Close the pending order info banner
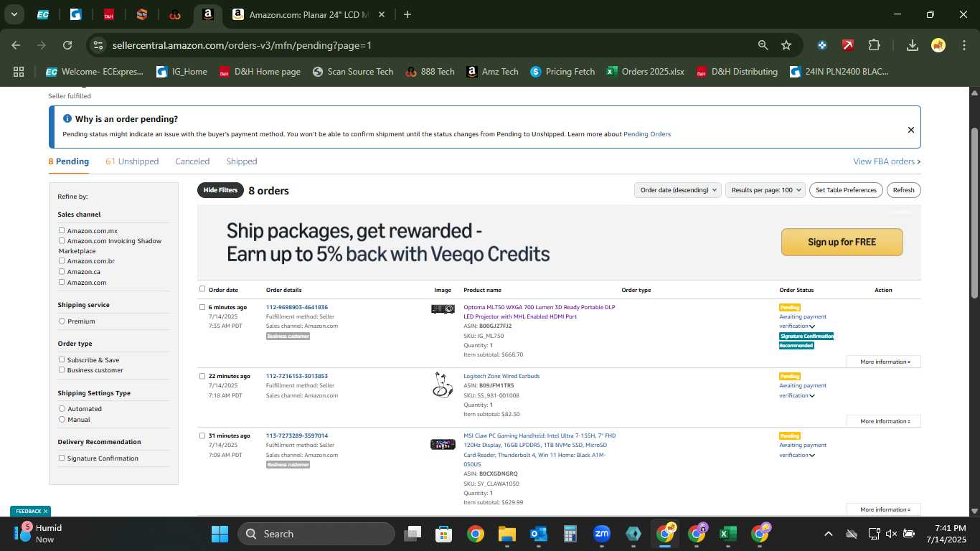 (x=911, y=130)
